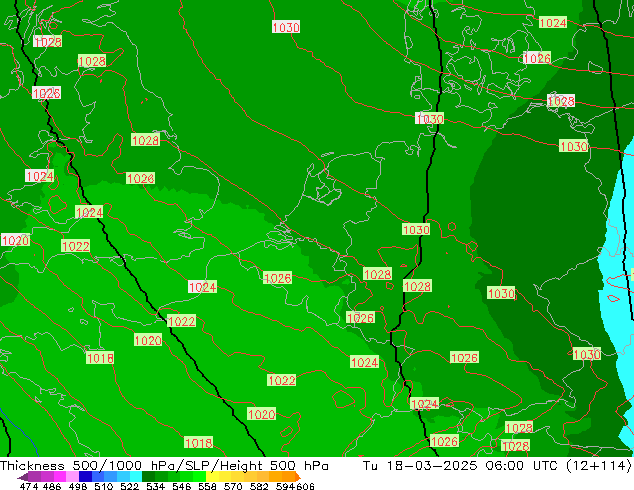Select the darkest green legend swatch
Screen dimensions: 634x490
point(148,477)
